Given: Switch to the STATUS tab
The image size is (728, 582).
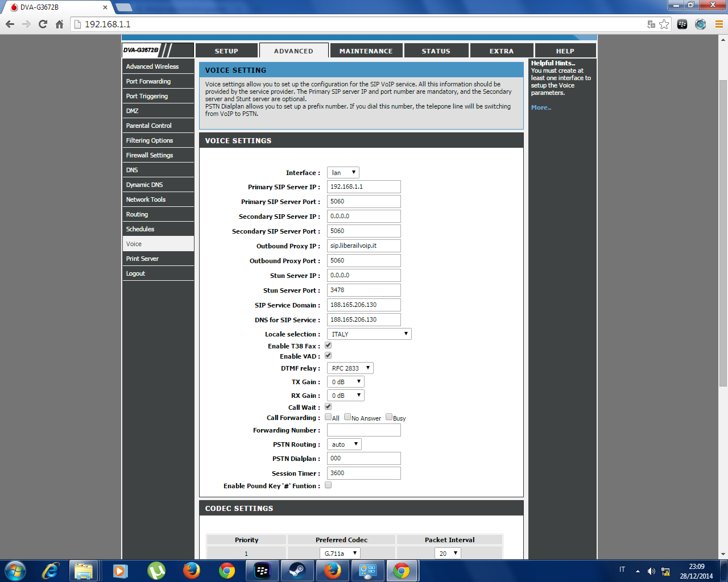Looking at the screenshot, I should [x=436, y=51].
